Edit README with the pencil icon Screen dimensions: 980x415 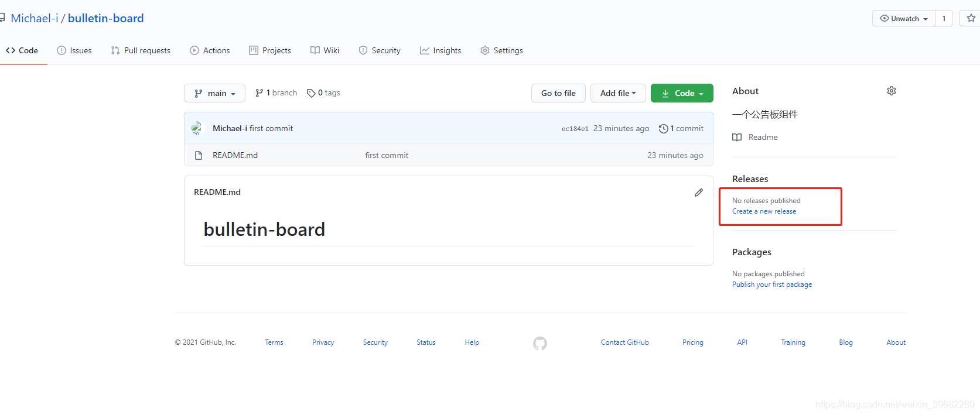click(699, 193)
